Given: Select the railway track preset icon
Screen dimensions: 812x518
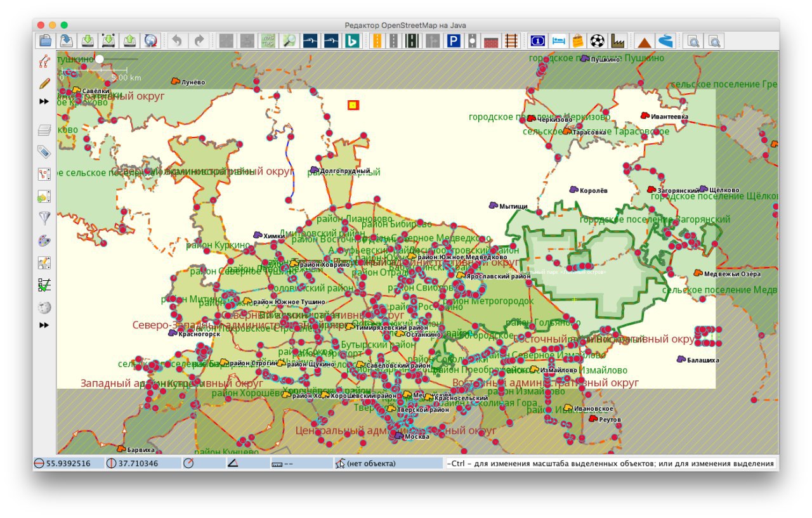Looking at the screenshot, I should pyautogui.click(x=510, y=41).
